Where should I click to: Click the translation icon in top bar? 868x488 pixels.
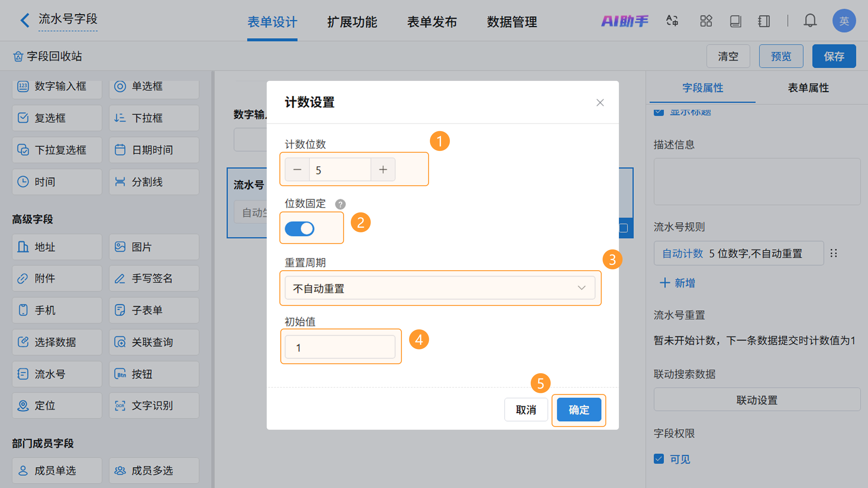coord(672,21)
